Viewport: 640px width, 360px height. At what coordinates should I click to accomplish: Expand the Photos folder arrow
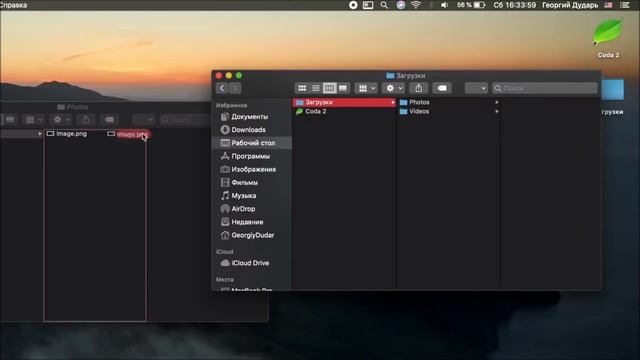(x=497, y=102)
